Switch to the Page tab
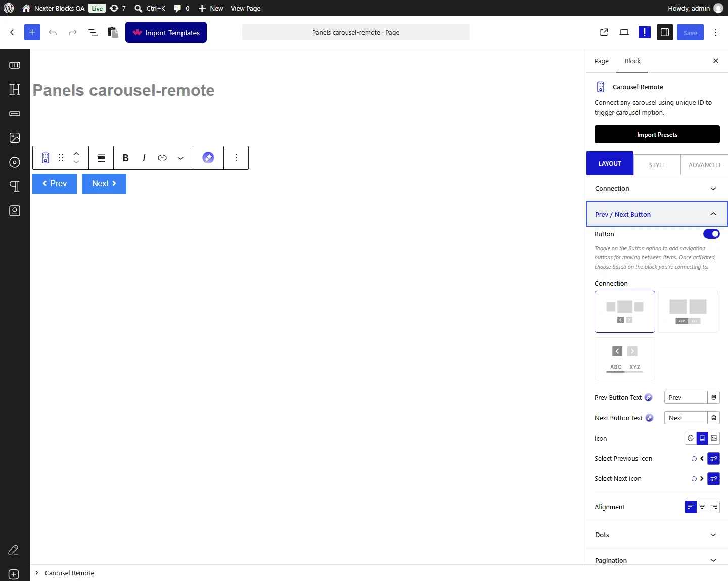 coord(602,61)
